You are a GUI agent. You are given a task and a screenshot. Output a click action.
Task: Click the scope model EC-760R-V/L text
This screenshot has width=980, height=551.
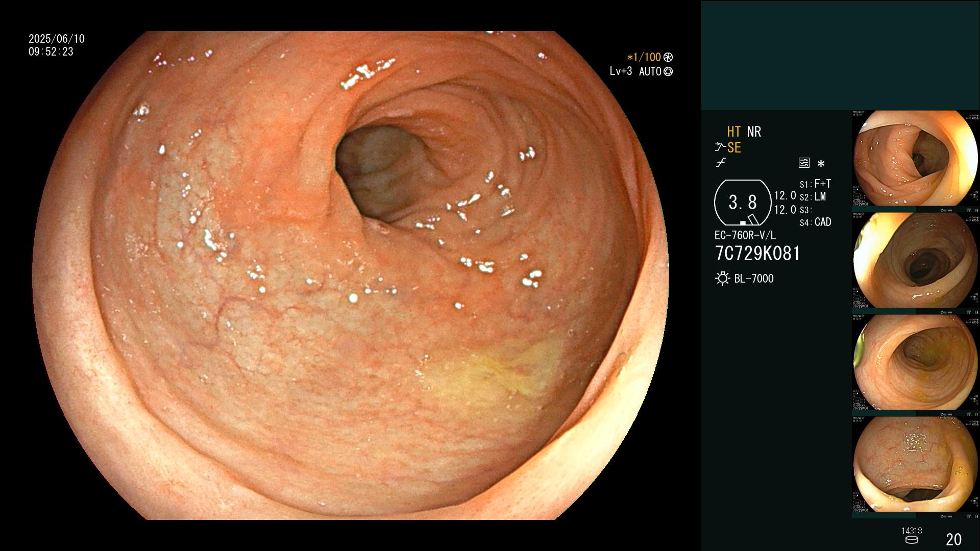[x=745, y=236]
